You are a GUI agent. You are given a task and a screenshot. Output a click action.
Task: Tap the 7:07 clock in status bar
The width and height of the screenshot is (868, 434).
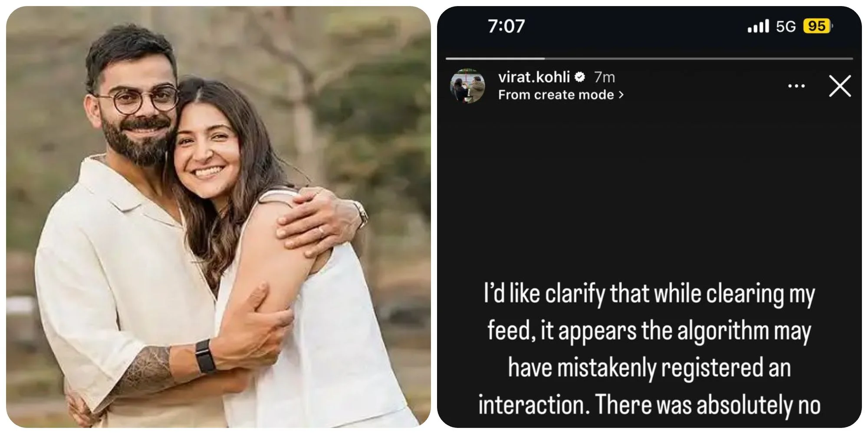tap(506, 26)
